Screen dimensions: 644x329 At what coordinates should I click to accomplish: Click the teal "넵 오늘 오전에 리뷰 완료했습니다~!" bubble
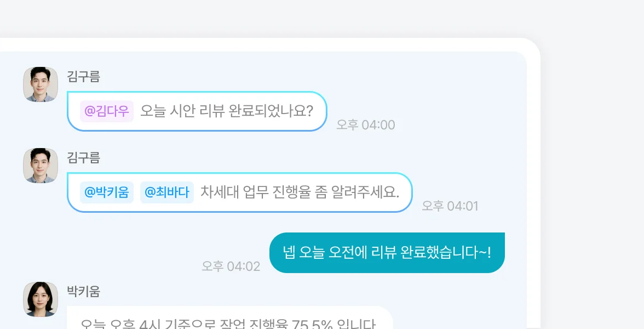(387, 253)
